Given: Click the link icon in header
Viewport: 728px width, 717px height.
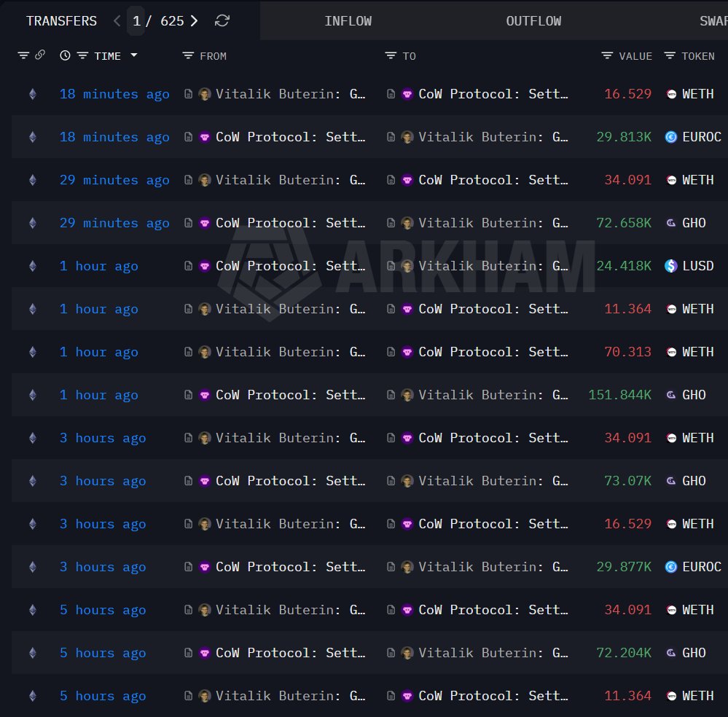Looking at the screenshot, I should (x=40, y=55).
